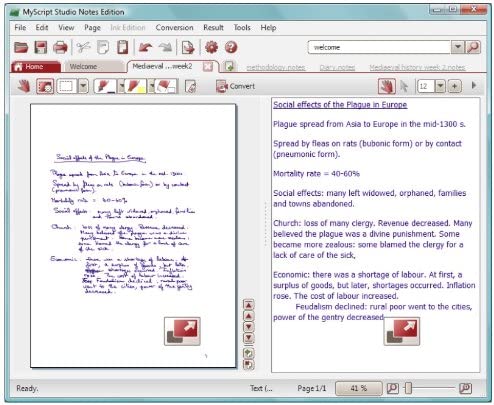This screenshot has height=405, width=494.
Task: Go to previous page arrow
Action: click(249, 316)
